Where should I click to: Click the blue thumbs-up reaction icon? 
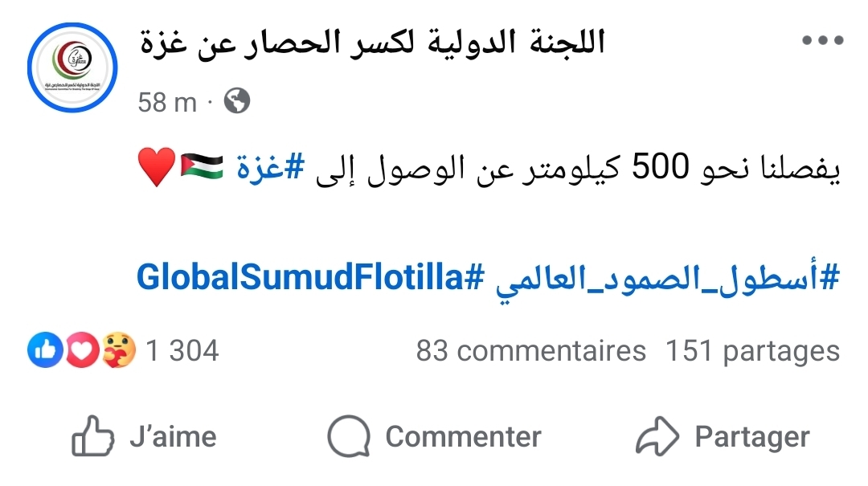click(45, 351)
